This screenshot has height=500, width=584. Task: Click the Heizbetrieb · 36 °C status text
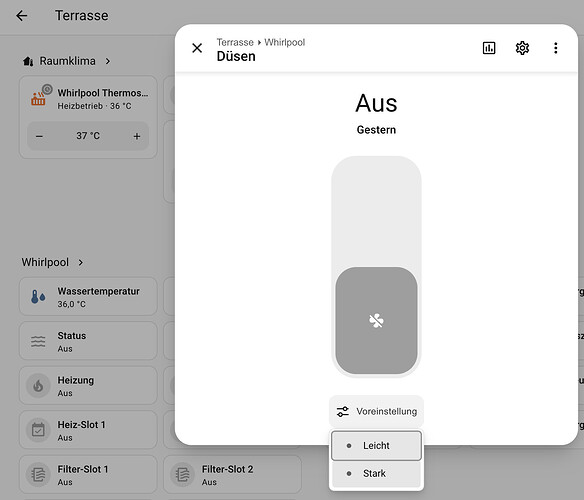[x=94, y=106]
